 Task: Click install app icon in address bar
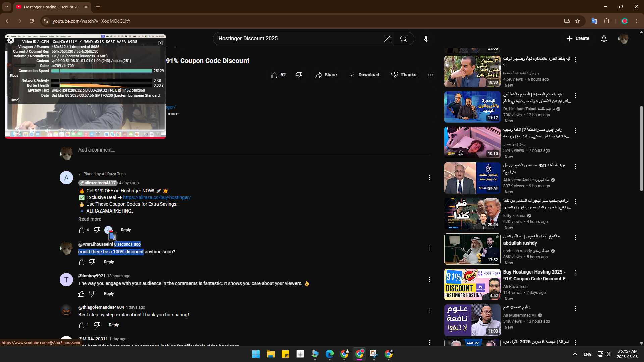pos(567,21)
